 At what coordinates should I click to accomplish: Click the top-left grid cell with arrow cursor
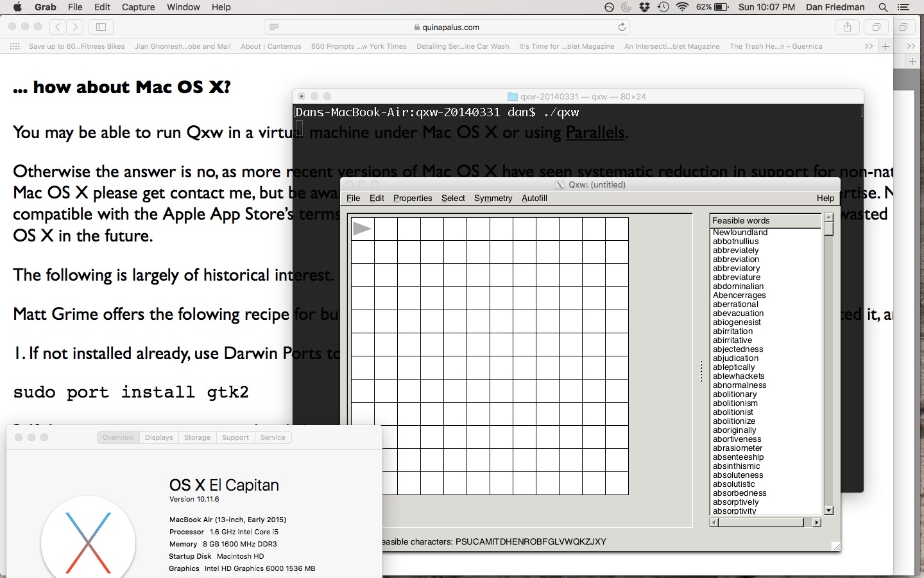tap(363, 229)
